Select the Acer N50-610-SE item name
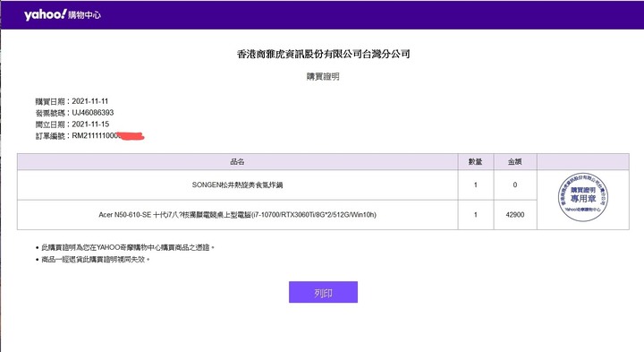The image size is (644, 352). click(237, 215)
